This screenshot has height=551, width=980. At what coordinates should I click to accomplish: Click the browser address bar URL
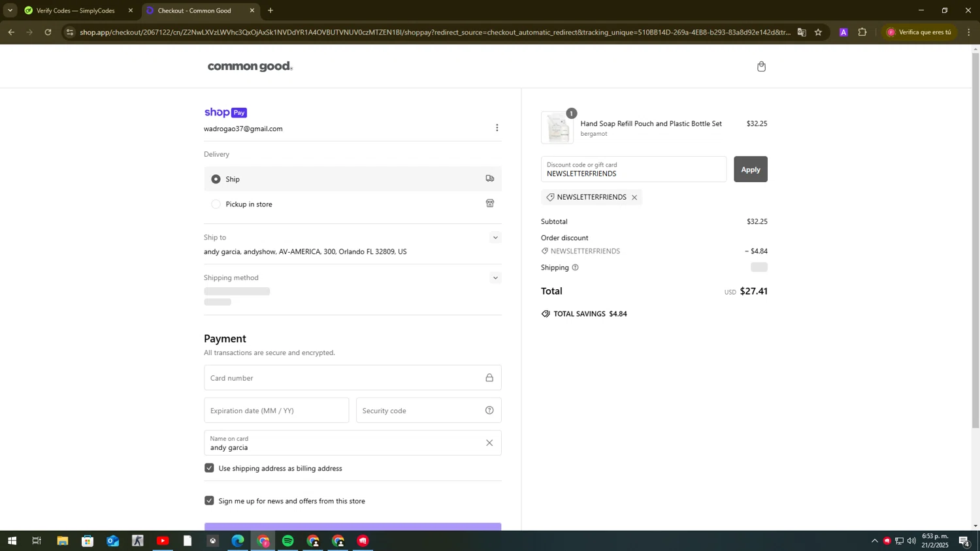[x=434, y=32]
